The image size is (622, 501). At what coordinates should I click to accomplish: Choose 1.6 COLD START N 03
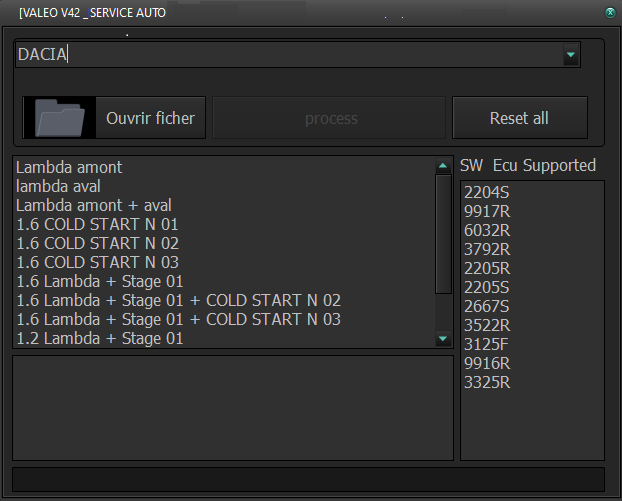click(x=97, y=263)
